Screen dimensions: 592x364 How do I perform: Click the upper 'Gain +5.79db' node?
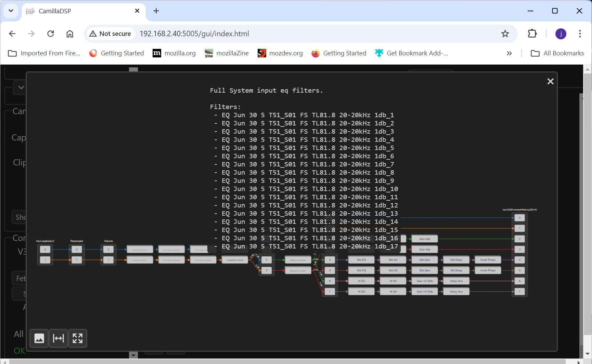click(x=425, y=281)
